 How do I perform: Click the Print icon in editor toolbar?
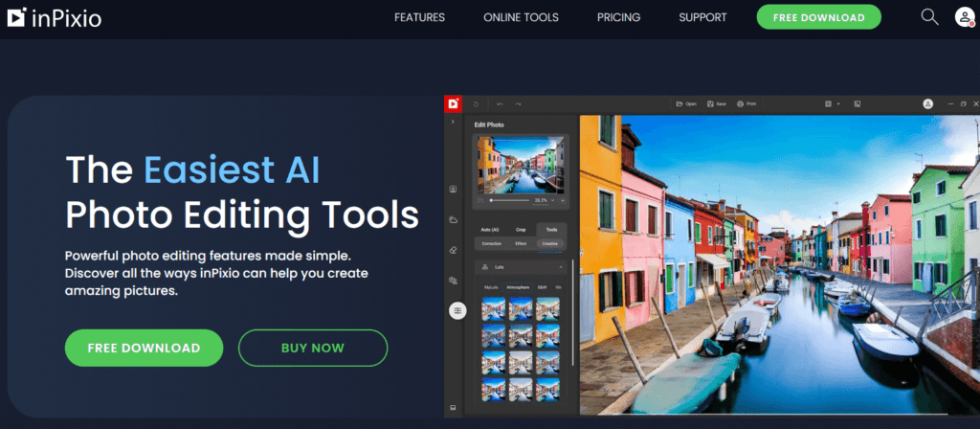[746, 103]
